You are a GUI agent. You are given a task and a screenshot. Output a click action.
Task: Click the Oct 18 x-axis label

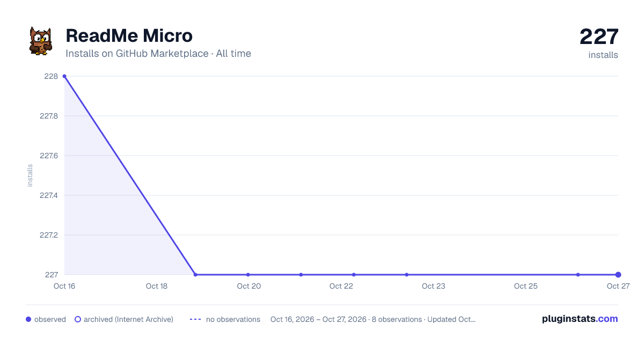pyautogui.click(x=157, y=286)
